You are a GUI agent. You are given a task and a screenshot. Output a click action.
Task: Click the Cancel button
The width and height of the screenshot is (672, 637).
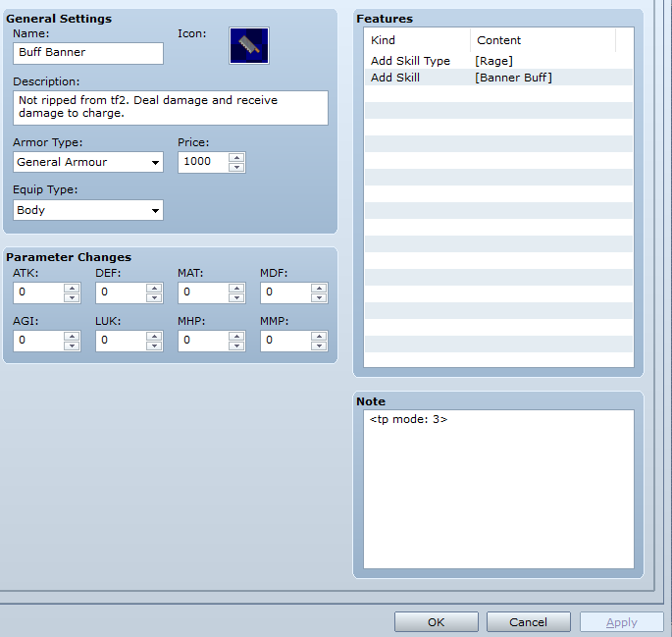pyautogui.click(x=529, y=622)
